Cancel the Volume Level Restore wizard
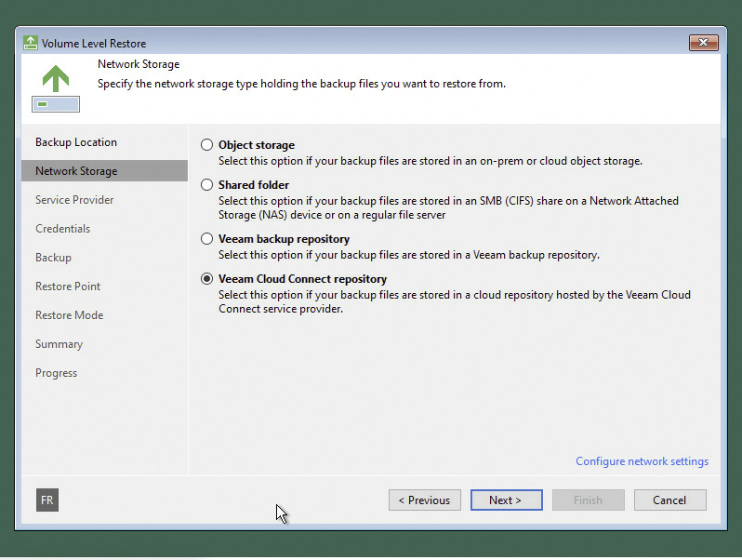The width and height of the screenshot is (742, 560). point(670,500)
